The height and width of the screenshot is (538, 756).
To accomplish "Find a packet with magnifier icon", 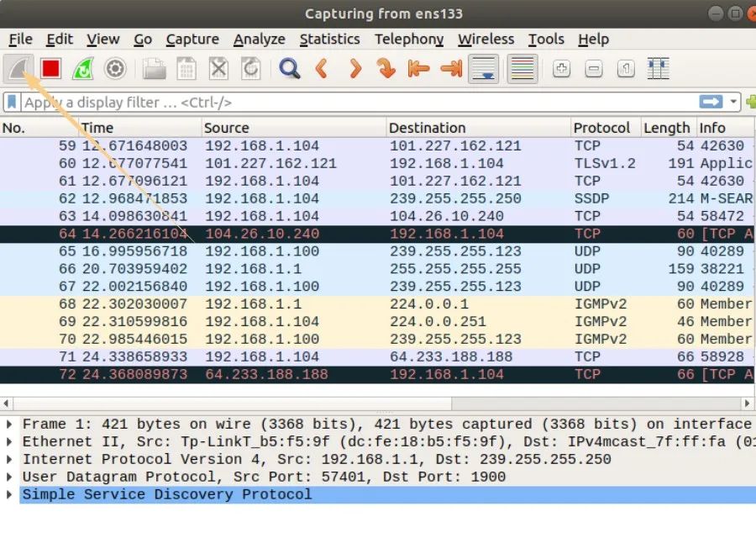I will [290, 69].
